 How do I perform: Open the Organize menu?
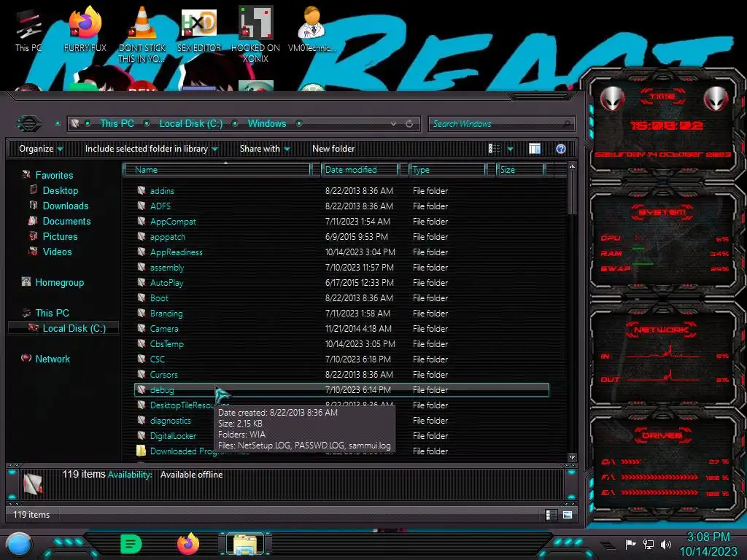[41, 149]
